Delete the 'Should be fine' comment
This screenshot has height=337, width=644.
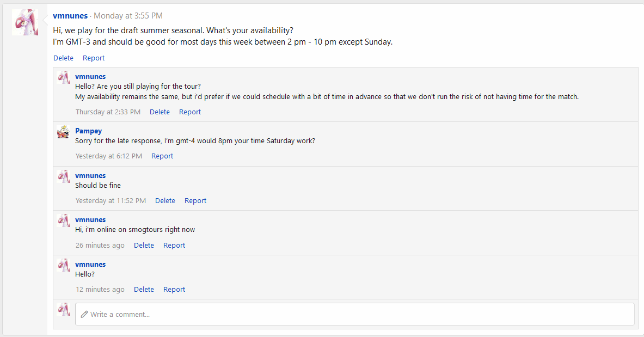point(165,200)
